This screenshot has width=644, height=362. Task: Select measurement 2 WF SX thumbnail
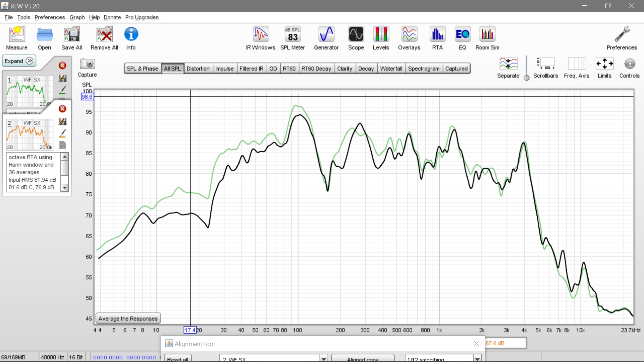(30, 134)
